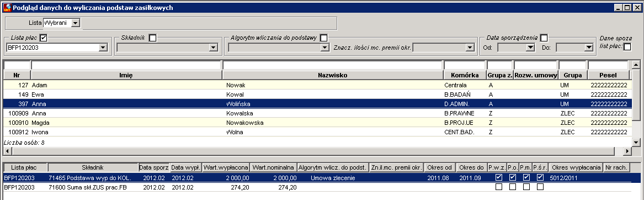Sort by the Nr column header
Viewport: 644px width, 200px height.
click(17, 75)
